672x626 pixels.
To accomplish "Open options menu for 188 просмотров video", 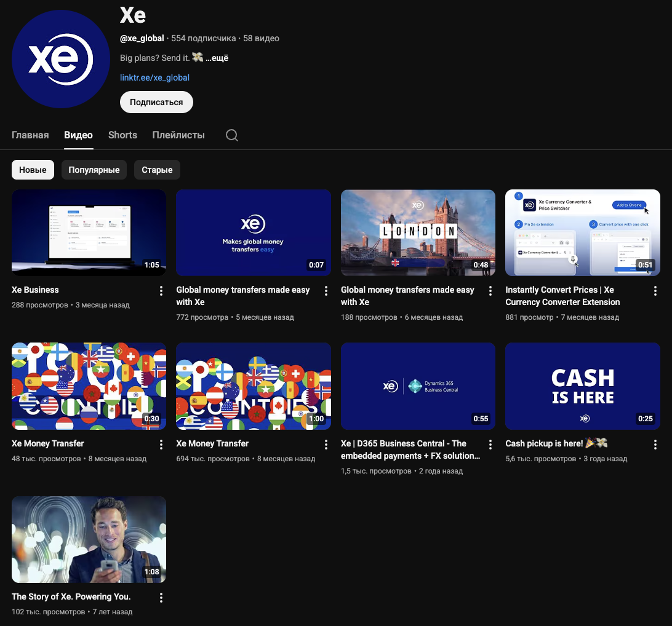I will (490, 291).
